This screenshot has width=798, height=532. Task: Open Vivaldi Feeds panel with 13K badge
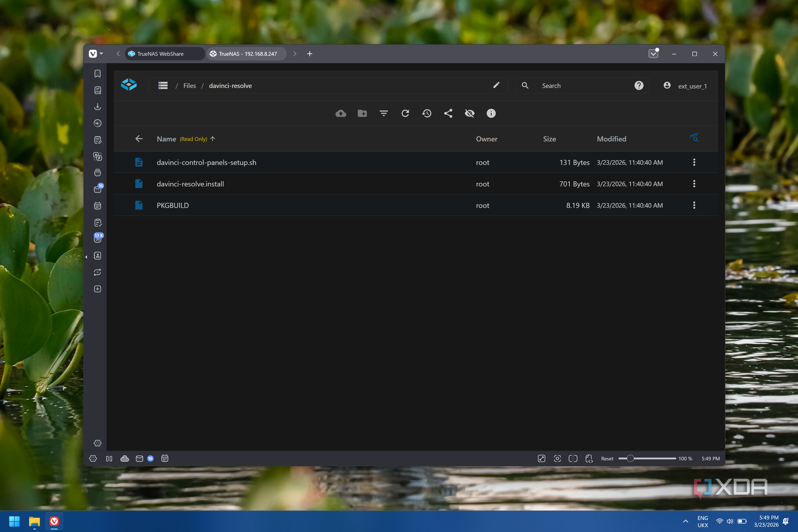point(98,238)
